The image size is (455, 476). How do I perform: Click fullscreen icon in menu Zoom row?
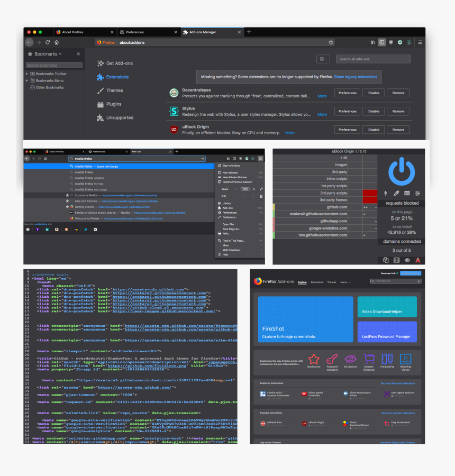[x=261, y=189]
